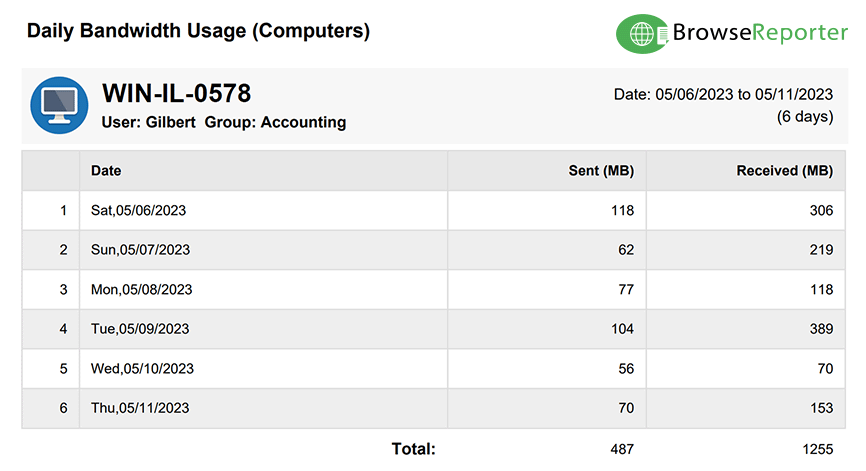Click the Received value 70 for Wednesday
This screenshot has width=866, height=471.
[x=825, y=368]
